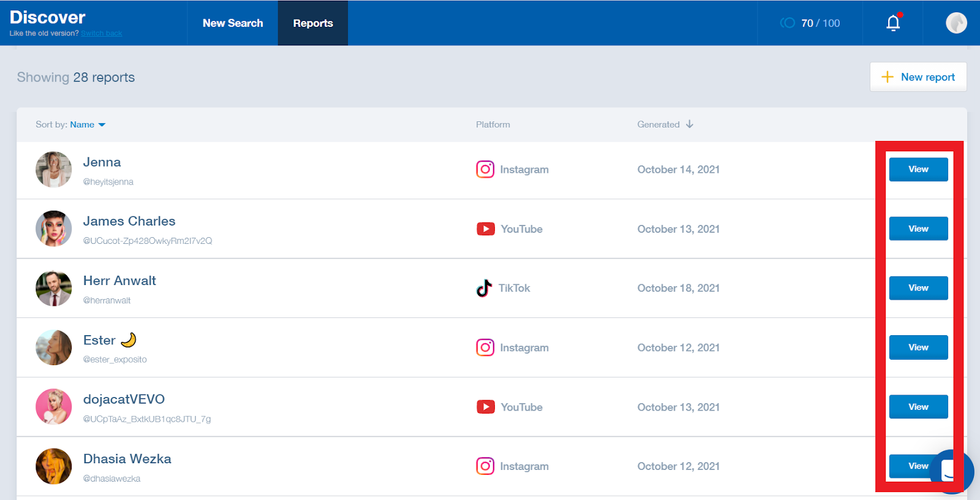Click the name dojacatVEVO
The image size is (980, 500).
pyautogui.click(x=124, y=400)
